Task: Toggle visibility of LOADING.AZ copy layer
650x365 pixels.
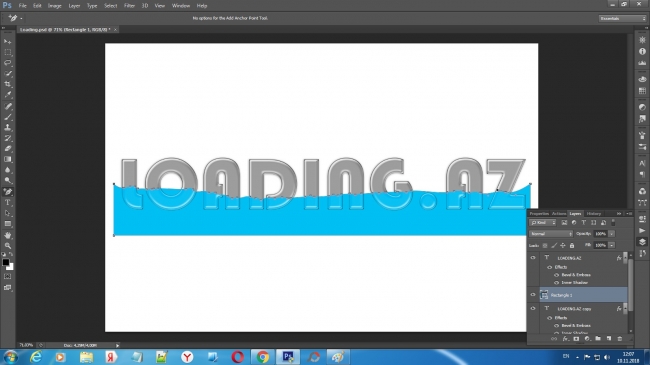Action: pyautogui.click(x=533, y=309)
